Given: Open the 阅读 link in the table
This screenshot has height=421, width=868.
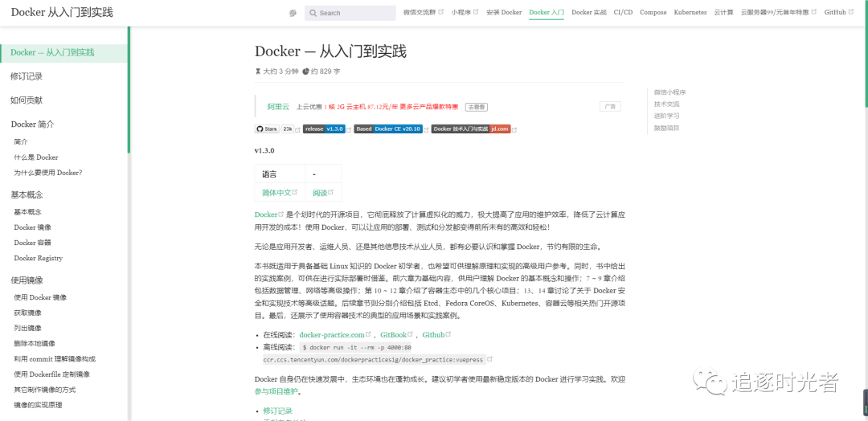Looking at the screenshot, I should [x=320, y=193].
